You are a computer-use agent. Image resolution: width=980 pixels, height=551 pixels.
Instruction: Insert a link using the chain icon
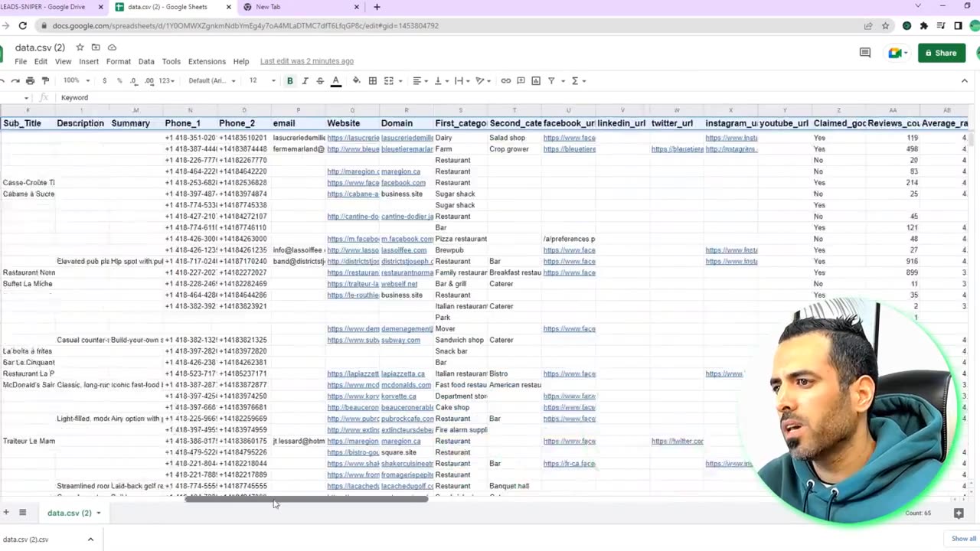tap(505, 80)
